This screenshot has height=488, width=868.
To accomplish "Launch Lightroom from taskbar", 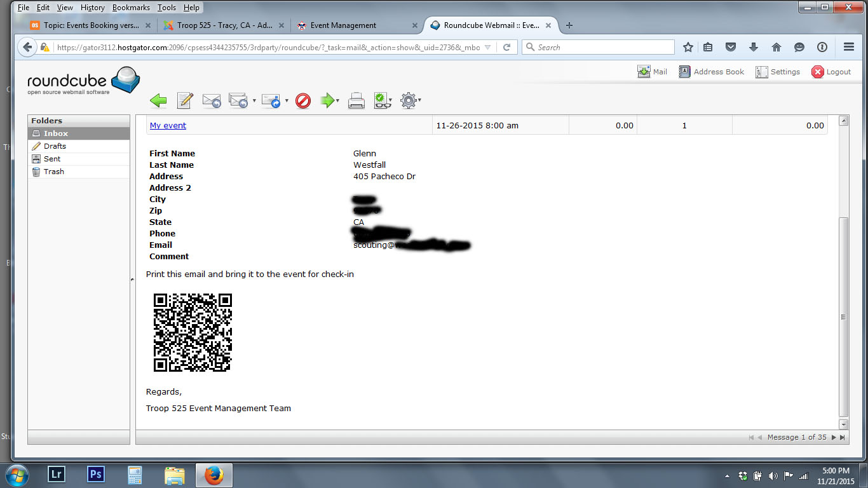I will (57, 474).
